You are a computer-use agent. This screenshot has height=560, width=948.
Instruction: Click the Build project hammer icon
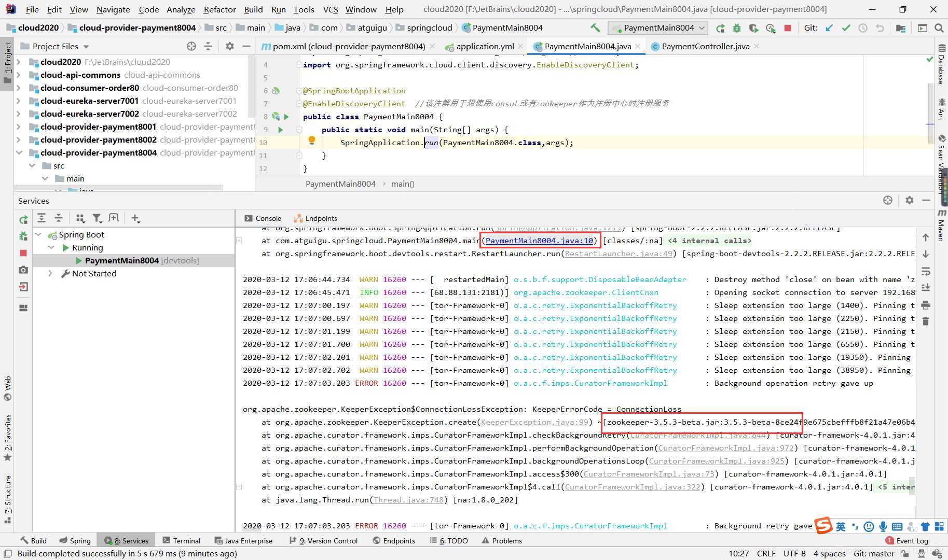click(x=595, y=27)
